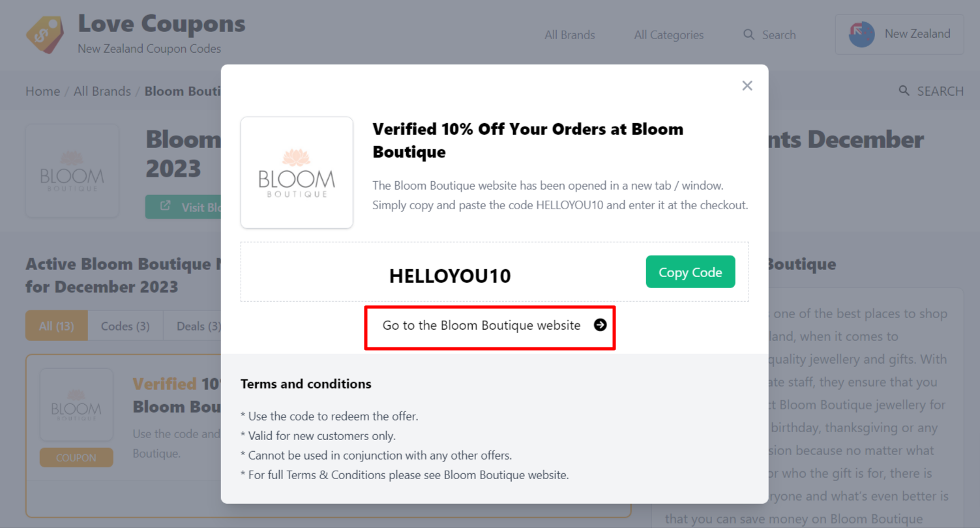Click the Bloom Boutique logo inside the modal
The height and width of the screenshot is (528, 980).
click(x=297, y=172)
